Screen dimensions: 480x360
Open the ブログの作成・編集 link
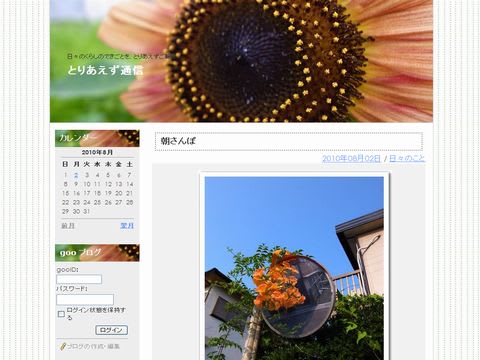93,347
